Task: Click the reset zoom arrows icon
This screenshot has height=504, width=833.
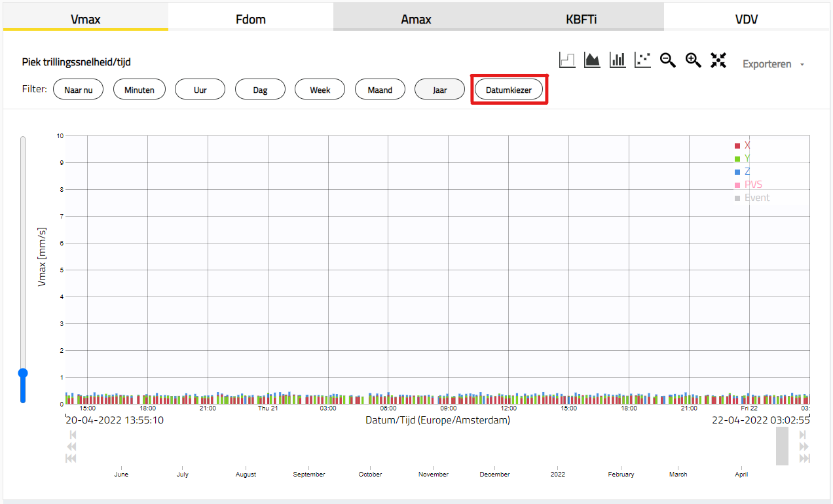Action: pyautogui.click(x=718, y=60)
